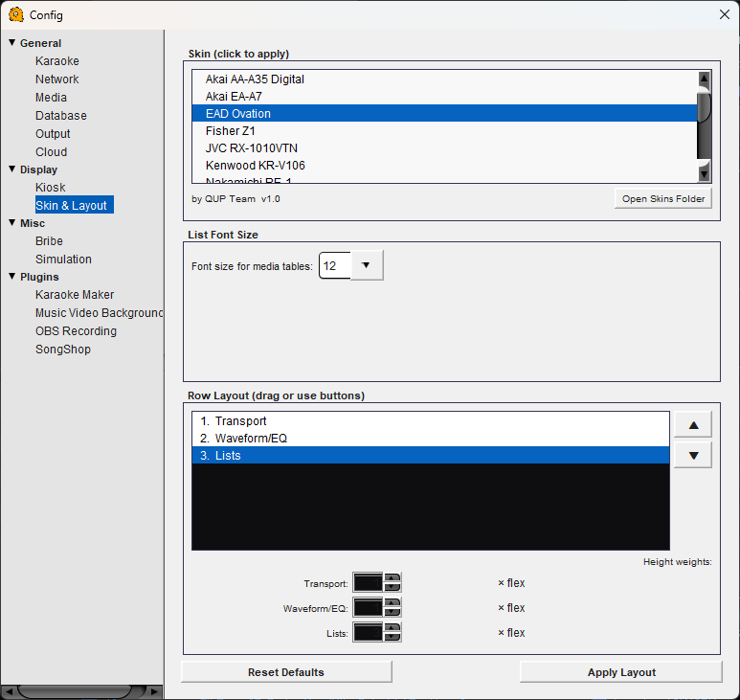Decrease the Lists height weight
740x700 pixels.
(x=392, y=637)
